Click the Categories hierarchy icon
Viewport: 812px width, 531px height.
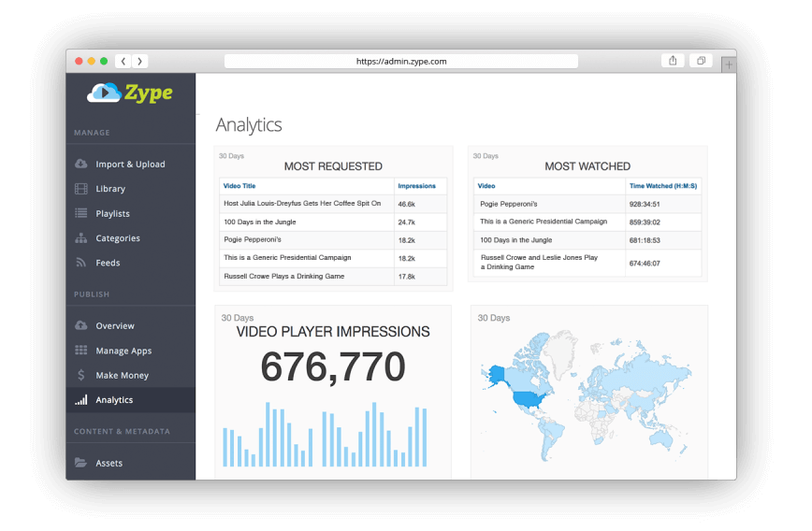81,238
